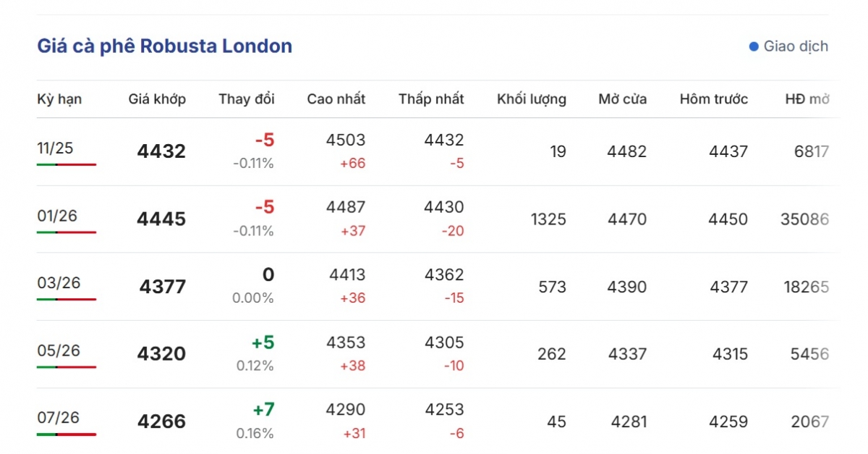Viewport: 868px width, 454px height.
Task: Select the Kỳ hạn column header
Action: (59, 99)
